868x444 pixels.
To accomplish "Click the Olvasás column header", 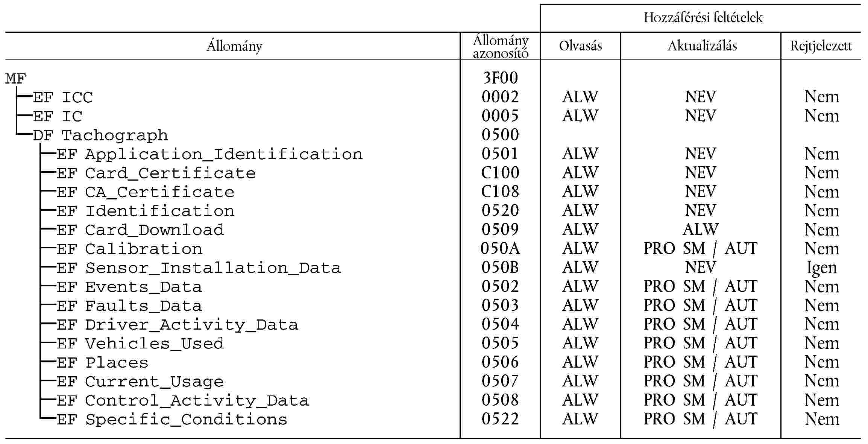I will [580, 46].
